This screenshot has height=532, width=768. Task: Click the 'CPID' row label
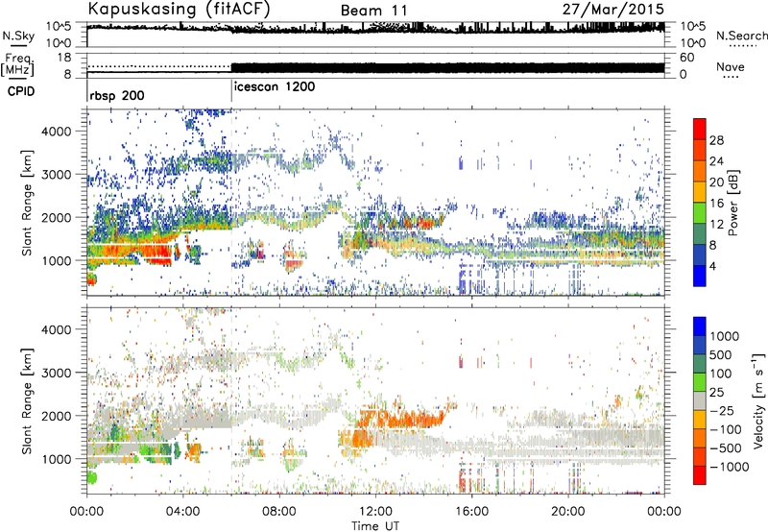(21, 91)
